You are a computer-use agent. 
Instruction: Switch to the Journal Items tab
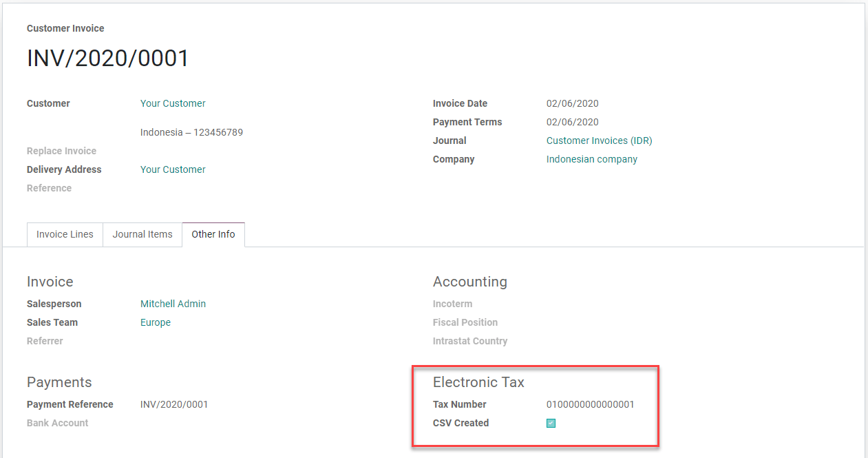click(x=142, y=234)
